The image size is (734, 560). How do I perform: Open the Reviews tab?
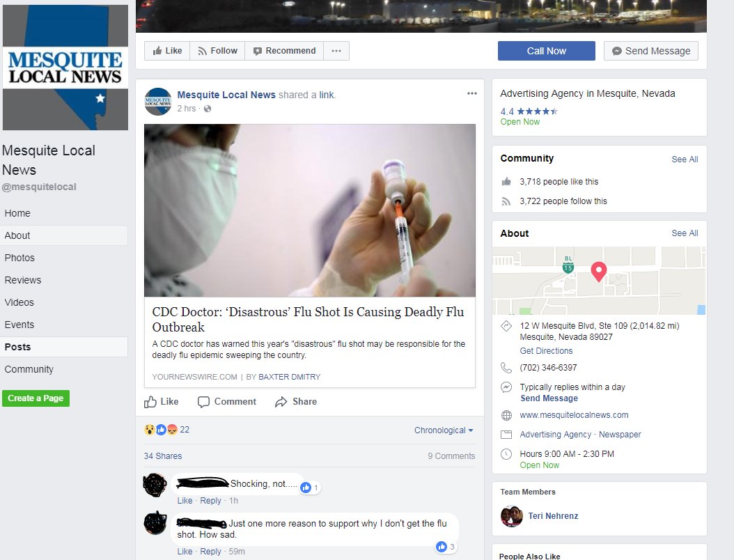click(x=23, y=280)
